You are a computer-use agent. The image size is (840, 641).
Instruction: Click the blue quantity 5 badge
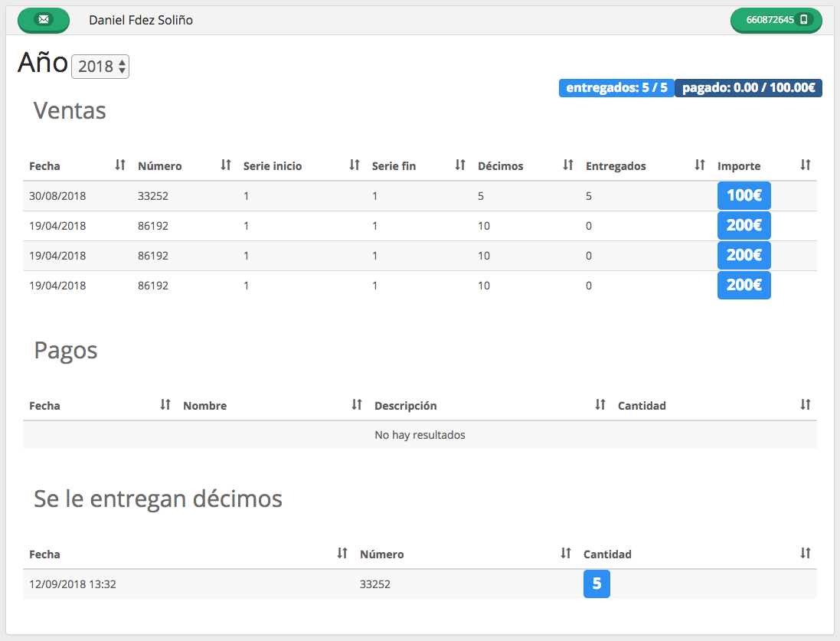(596, 584)
